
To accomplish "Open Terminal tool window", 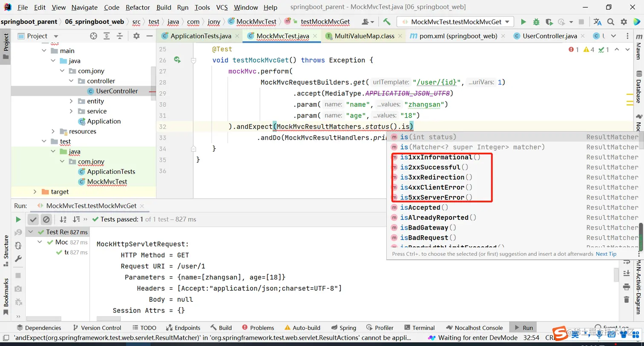I will click(x=419, y=328).
